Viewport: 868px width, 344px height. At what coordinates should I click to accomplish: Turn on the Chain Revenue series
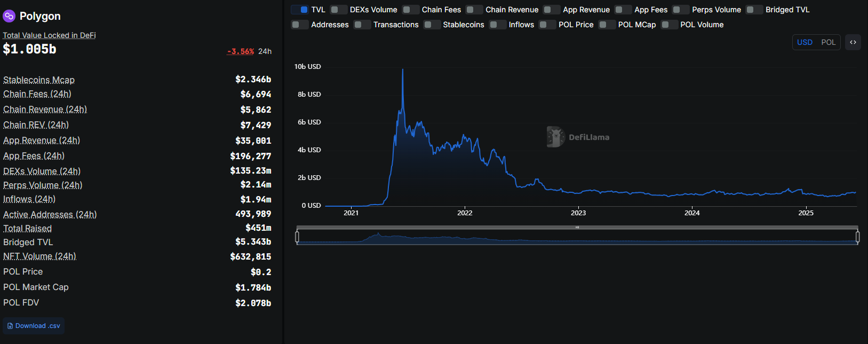point(474,10)
